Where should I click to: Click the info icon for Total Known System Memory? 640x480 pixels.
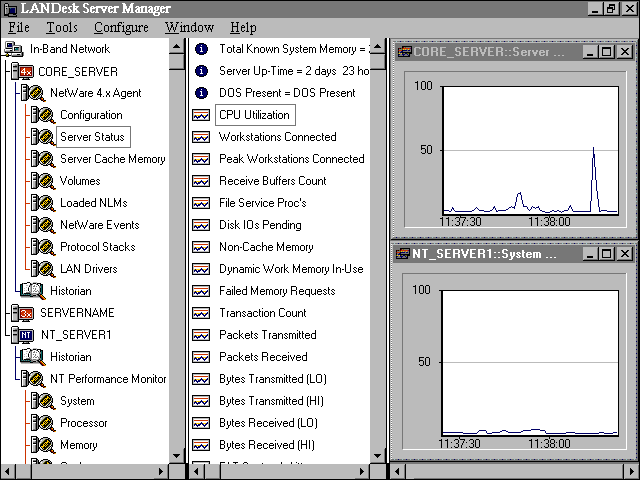pyautogui.click(x=201, y=49)
